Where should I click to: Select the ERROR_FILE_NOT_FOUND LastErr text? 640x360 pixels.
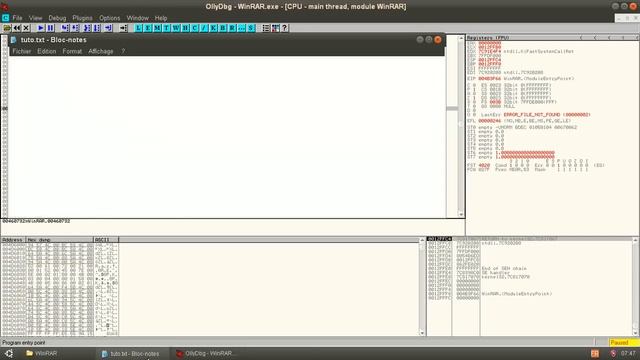pyautogui.click(x=547, y=115)
